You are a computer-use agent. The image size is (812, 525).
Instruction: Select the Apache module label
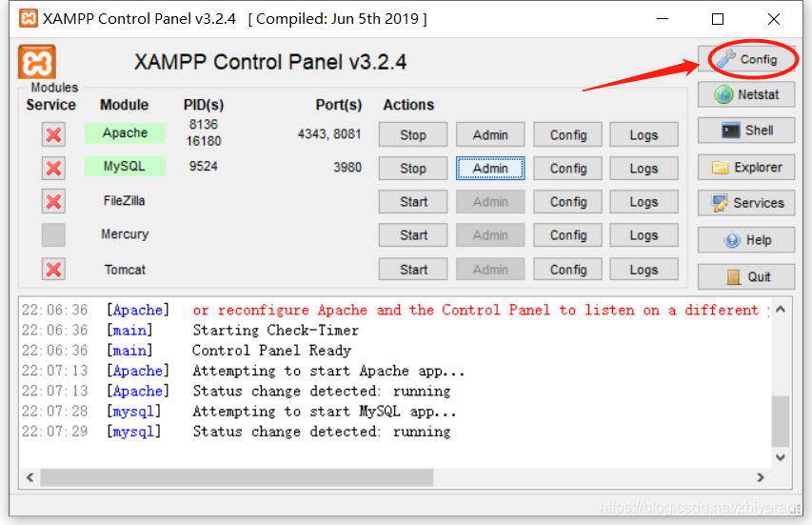pyautogui.click(x=125, y=132)
